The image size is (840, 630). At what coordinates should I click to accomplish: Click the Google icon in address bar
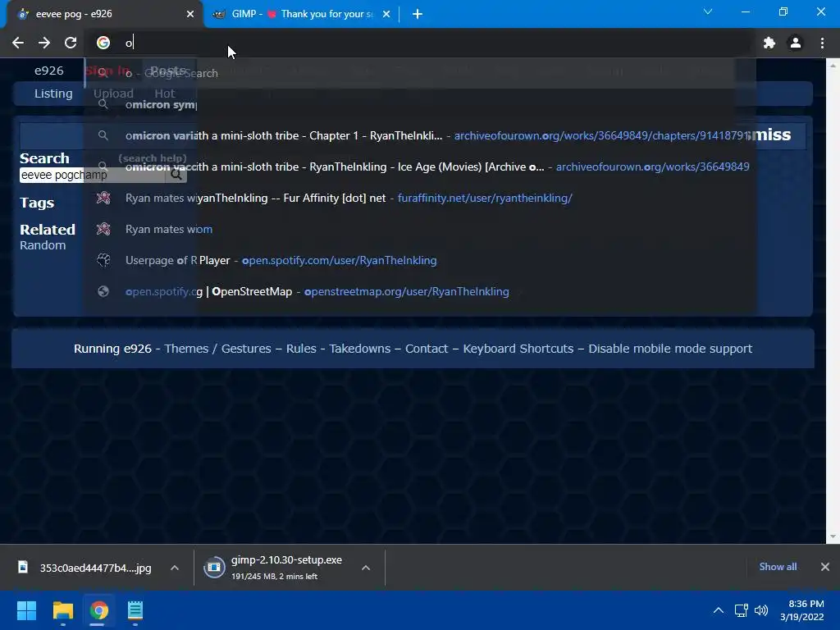point(103,43)
